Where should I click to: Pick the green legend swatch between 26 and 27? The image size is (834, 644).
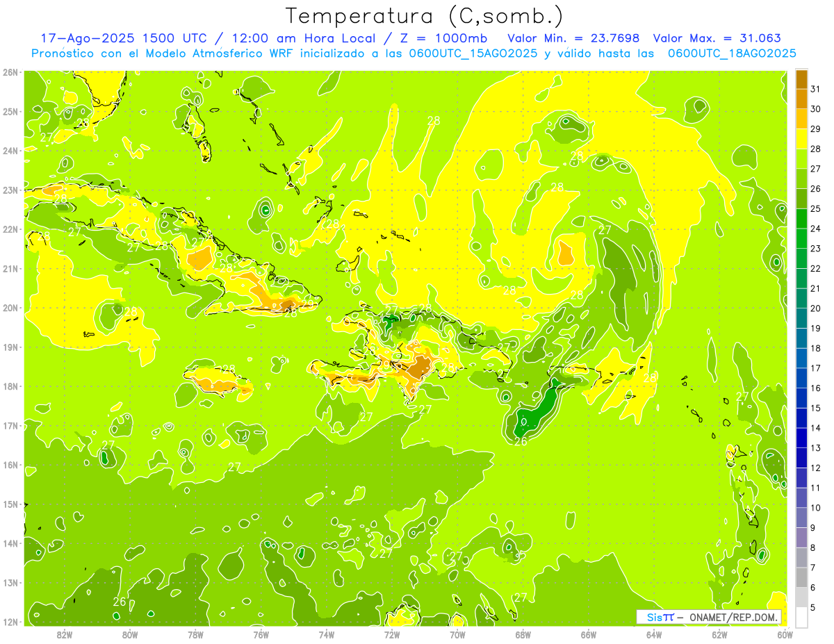click(x=801, y=179)
